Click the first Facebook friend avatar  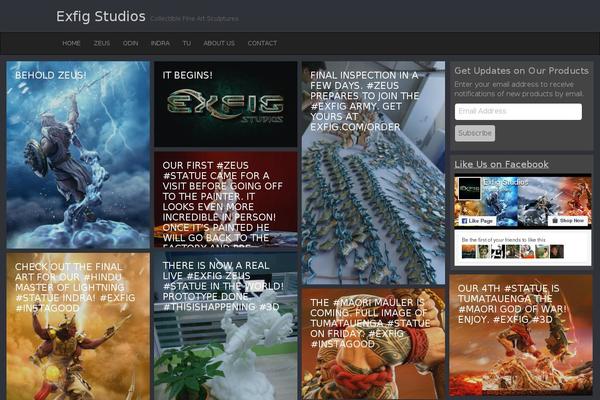468,251
